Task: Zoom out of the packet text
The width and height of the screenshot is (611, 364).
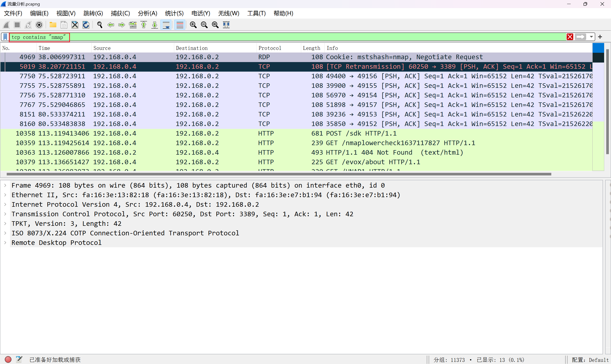Action: coord(204,25)
